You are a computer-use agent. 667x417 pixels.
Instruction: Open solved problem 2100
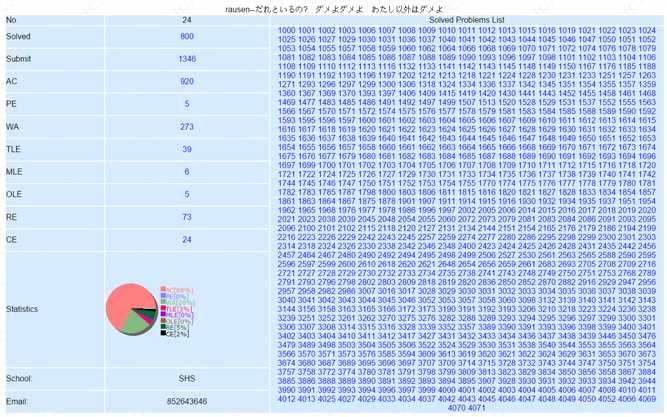[307, 228]
